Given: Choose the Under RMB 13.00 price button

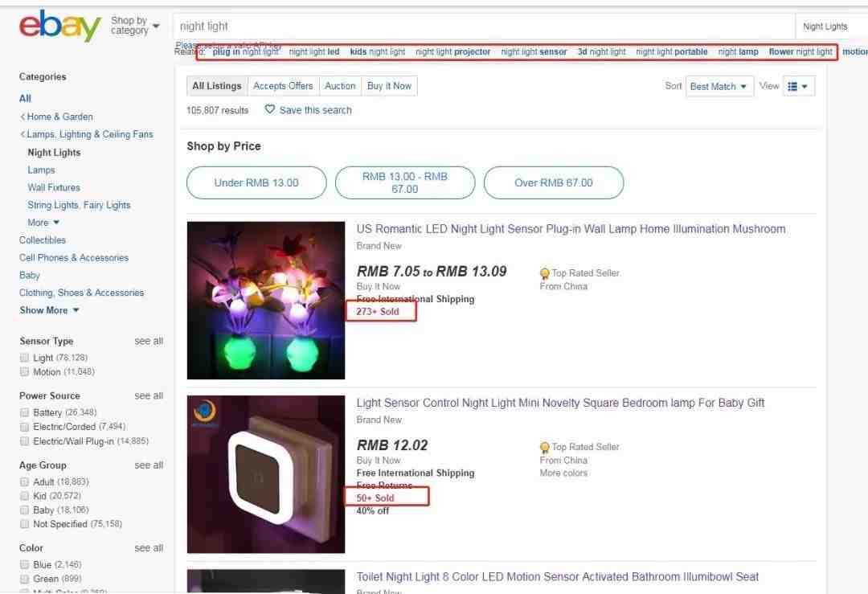Looking at the screenshot, I should point(256,182).
